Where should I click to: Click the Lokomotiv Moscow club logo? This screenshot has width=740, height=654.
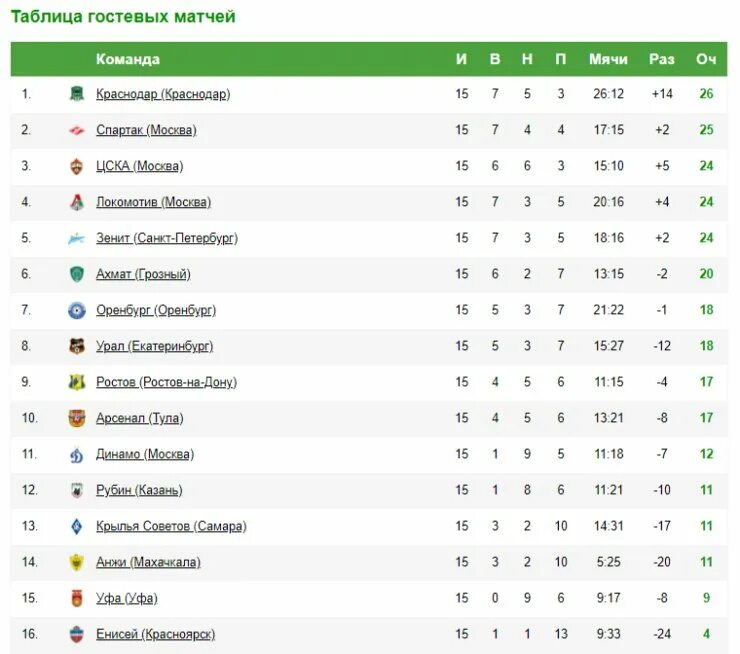coord(77,202)
